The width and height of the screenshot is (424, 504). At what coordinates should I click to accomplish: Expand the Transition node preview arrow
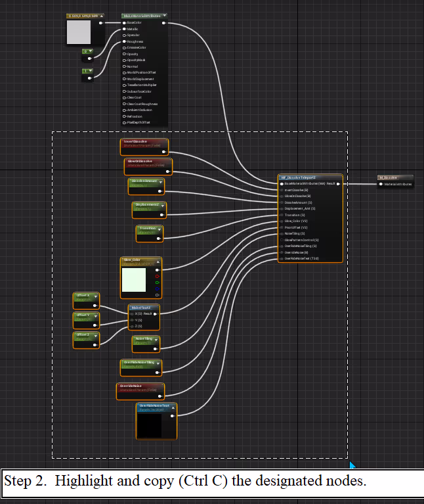(159, 229)
